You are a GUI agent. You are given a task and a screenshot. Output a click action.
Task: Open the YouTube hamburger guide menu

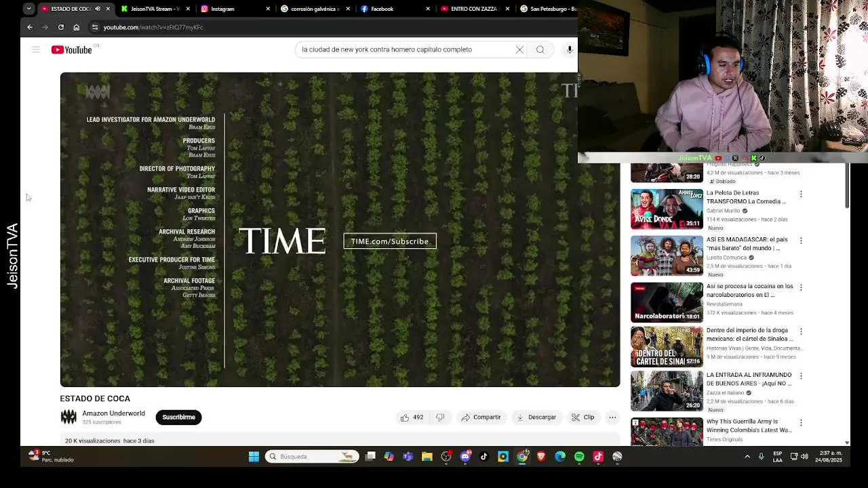click(36, 49)
